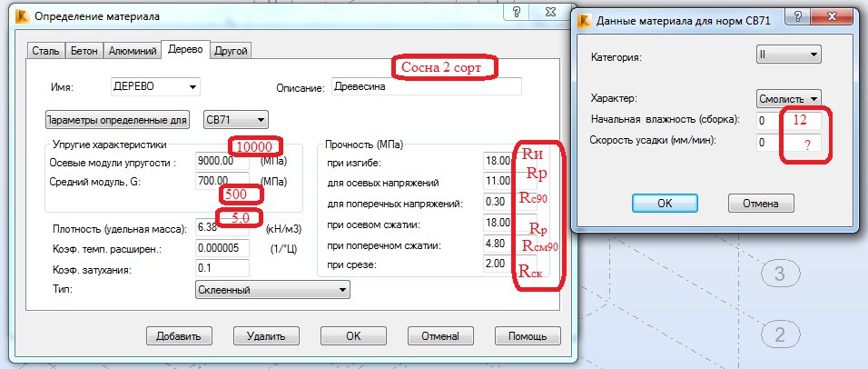Click the Прочность (МПа) group label
This screenshot has width=868, height=369.
(x=364, y=145)
